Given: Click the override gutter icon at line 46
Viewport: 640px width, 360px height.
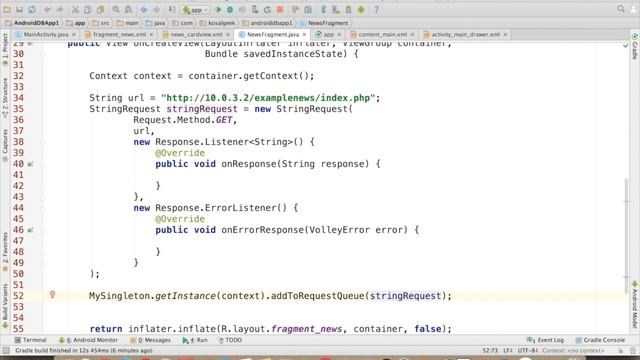Looking at the screenshot, I should tap(30, 230).
